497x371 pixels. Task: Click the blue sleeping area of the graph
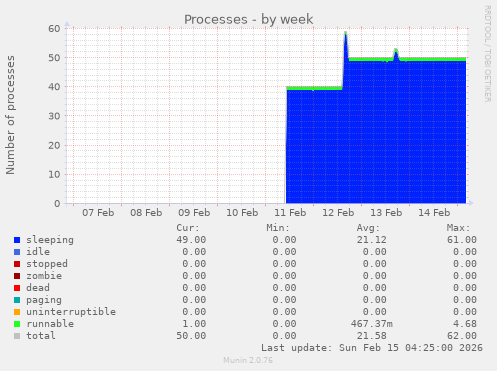pos(376,133)
